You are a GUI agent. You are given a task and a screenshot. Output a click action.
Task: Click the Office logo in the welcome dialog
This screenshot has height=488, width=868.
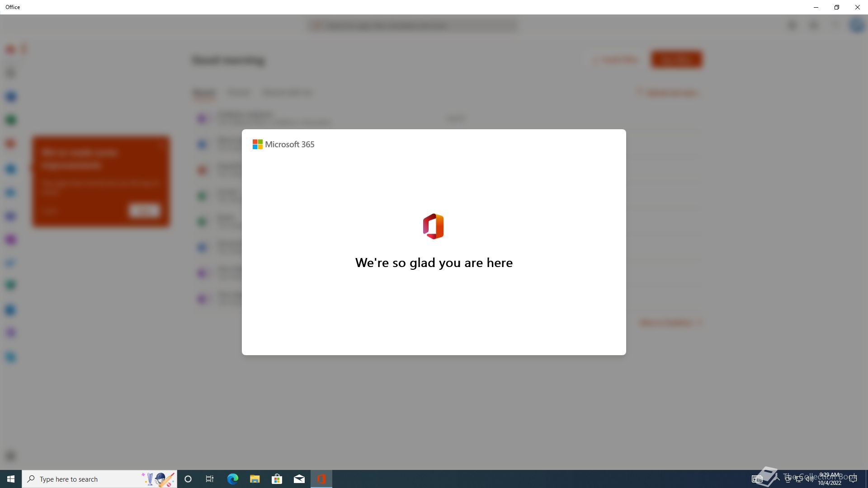433,226
